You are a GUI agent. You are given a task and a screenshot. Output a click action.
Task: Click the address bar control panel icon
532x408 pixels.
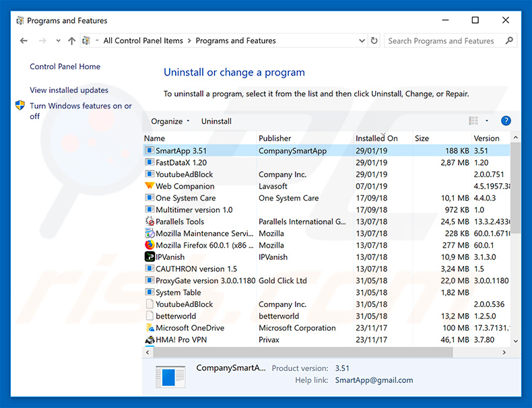86,40
